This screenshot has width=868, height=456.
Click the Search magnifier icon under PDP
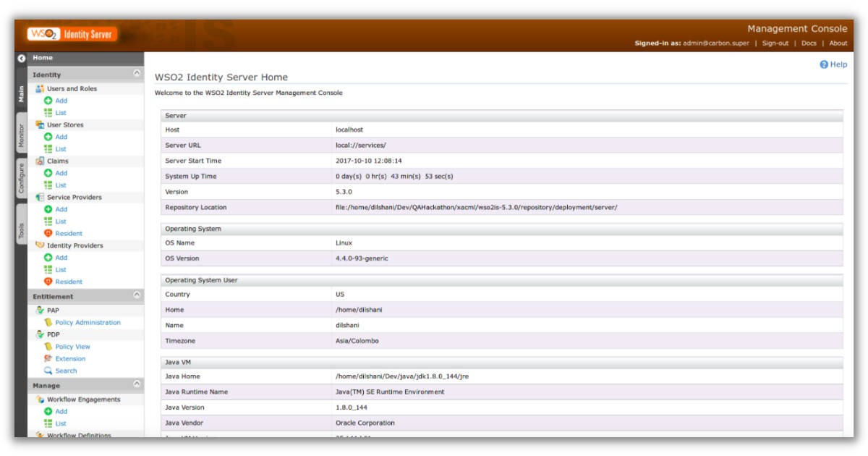(x=48, y=371)
